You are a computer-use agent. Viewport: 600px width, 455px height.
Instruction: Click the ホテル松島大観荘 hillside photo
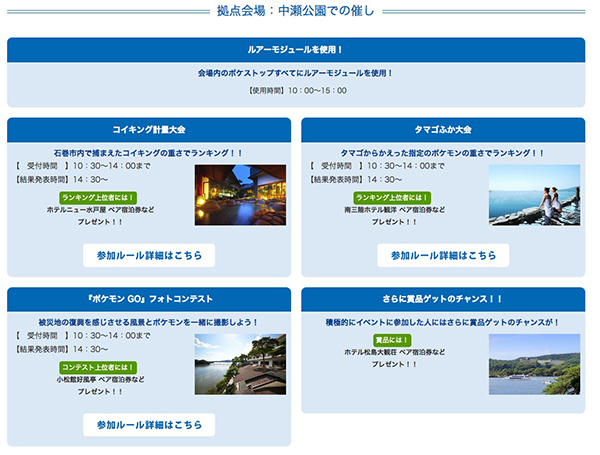coord(535,364)
